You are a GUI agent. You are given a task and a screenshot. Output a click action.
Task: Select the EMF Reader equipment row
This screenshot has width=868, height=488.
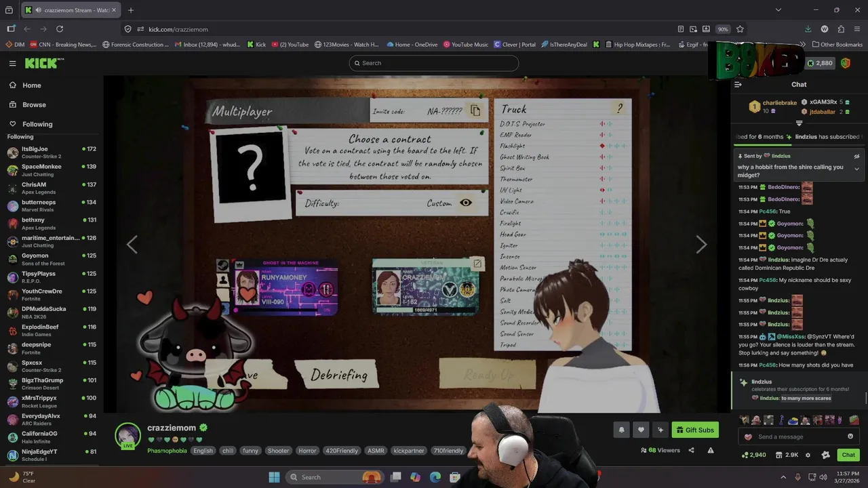pyautogui.click(x=563, y=135)
